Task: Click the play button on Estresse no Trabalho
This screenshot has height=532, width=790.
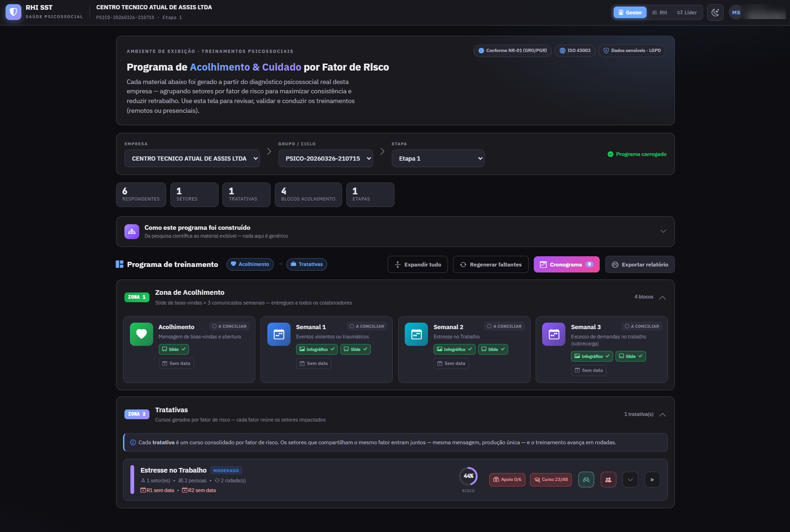Action: (x=653, y=480)
